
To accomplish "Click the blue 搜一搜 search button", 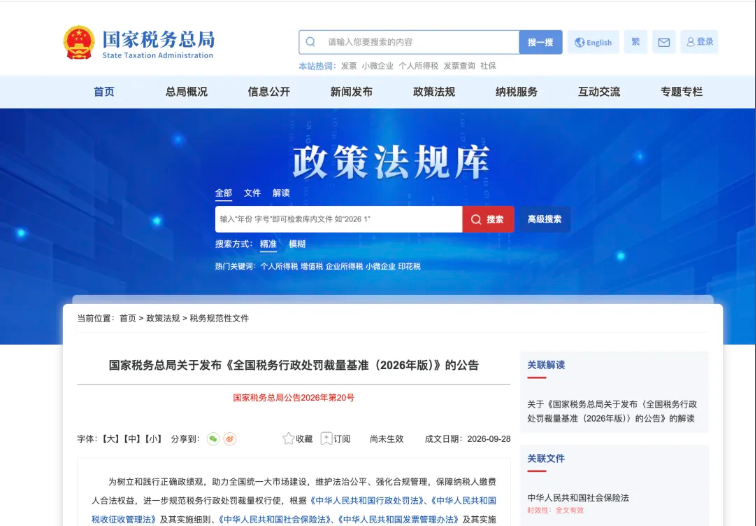I will pos(540,42).
